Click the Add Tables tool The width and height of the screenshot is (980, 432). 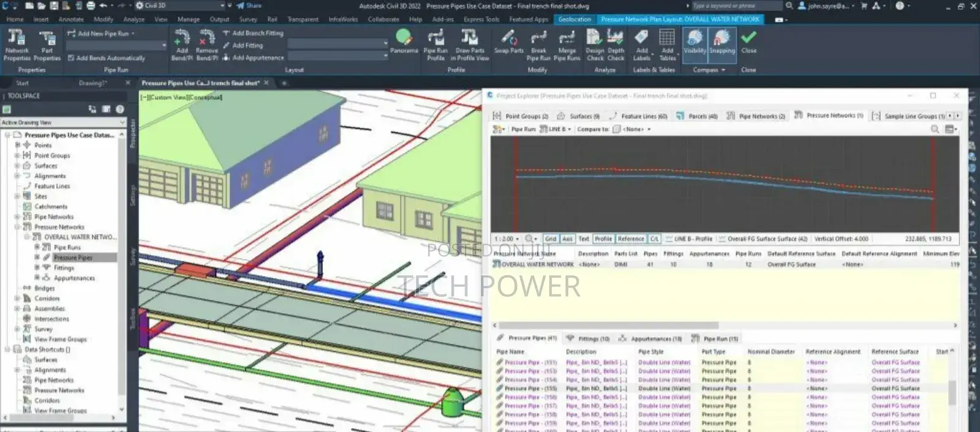668,45
